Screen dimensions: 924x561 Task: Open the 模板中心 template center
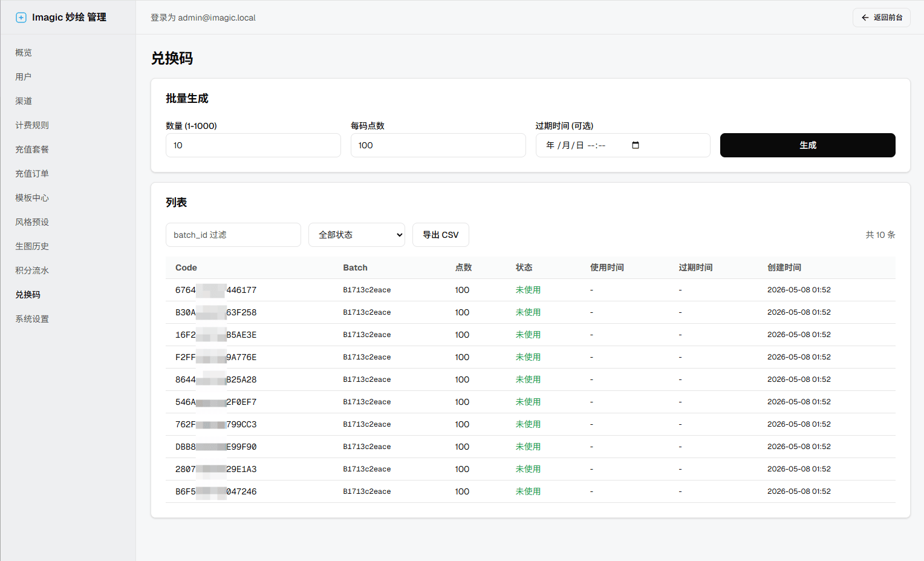[32, 198]
